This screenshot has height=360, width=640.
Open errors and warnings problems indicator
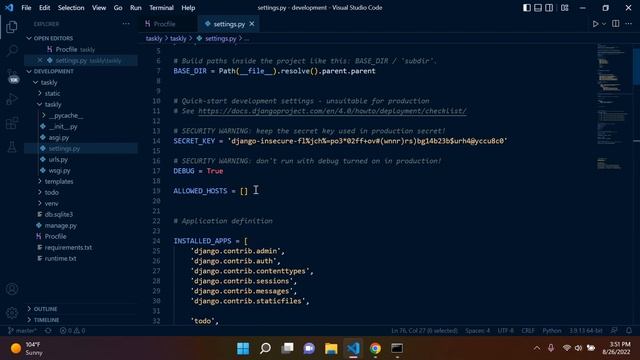tap(73, 331)
